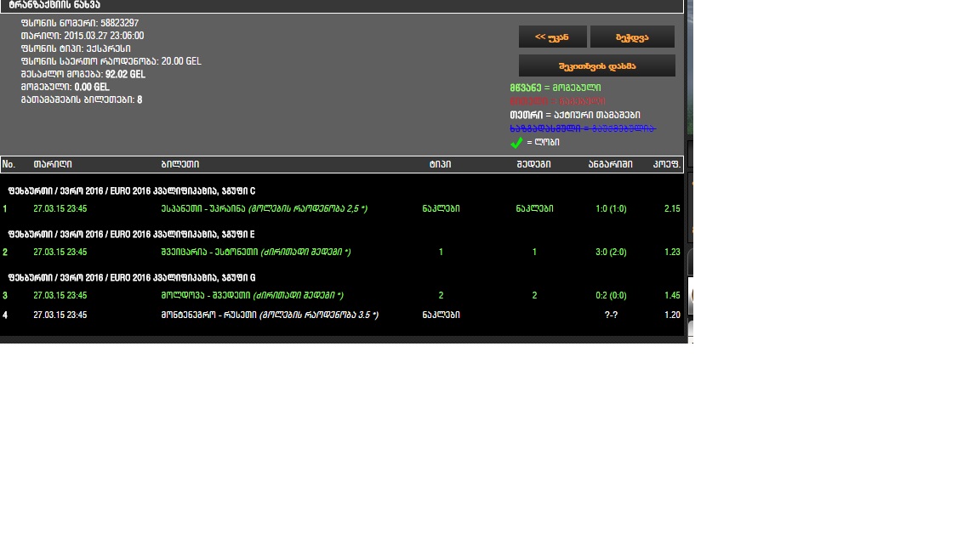Viewport: 980px width, 551px height.
Task: Select the 'ფსონის ნომერი: 58823297' line
Action: (x=80, y=23)
